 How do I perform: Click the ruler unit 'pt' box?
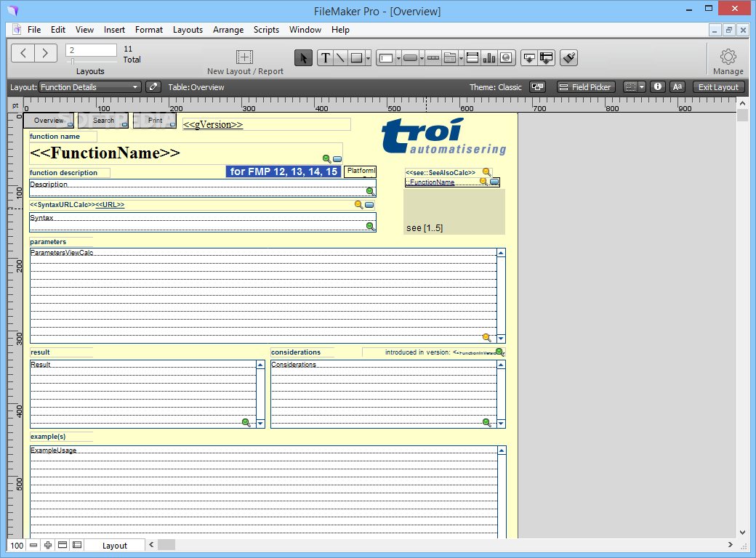click(15, 105)
